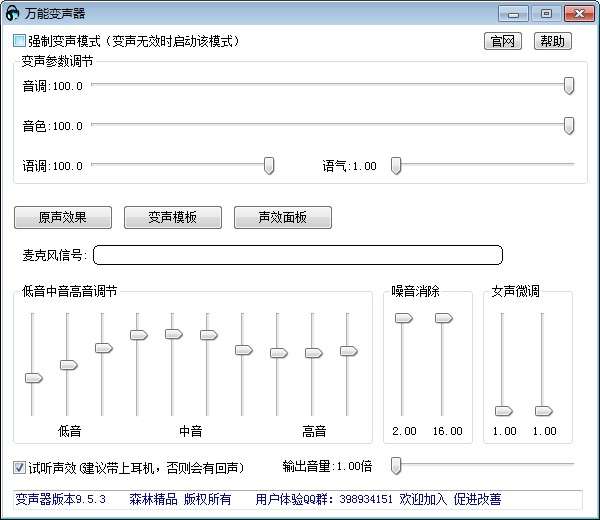Click the 2.00 noise reduction value
Viewport: 600px width, 520px height.
[x=404, y=431]
